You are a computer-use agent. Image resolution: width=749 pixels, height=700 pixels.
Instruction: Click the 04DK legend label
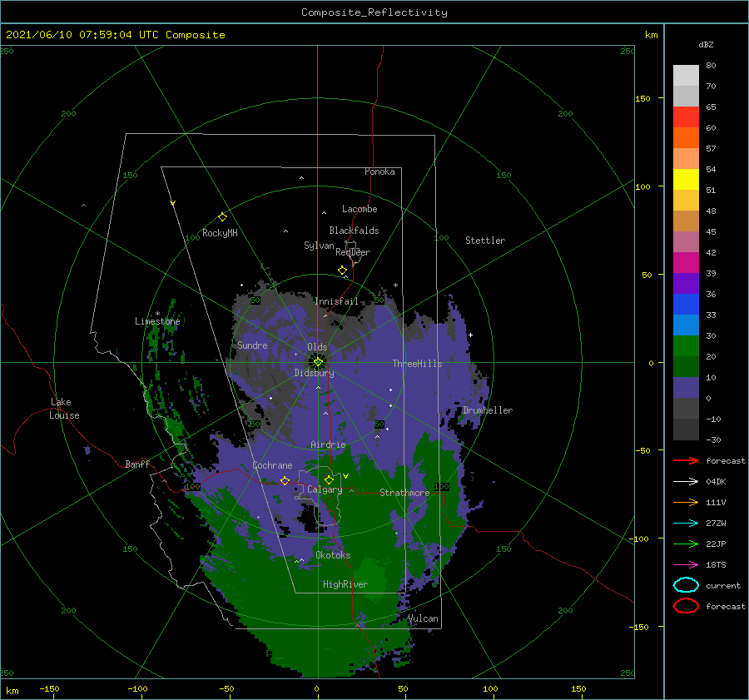point(716,482)
